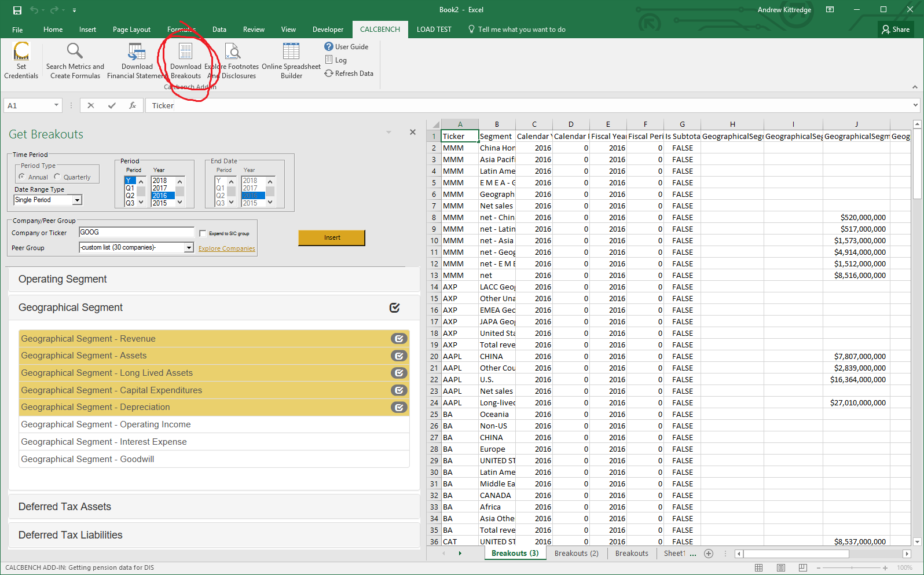This screenshot has height=575, width=924.
Task: Add a new sheet with plus icon
Action: tap(709, 554)
